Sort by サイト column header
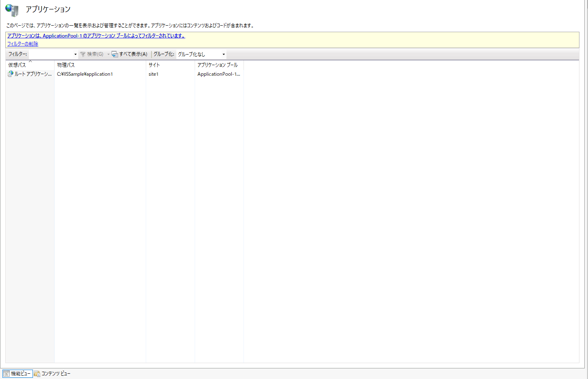Viewport: 588px width, 379px height. (170, 65)
